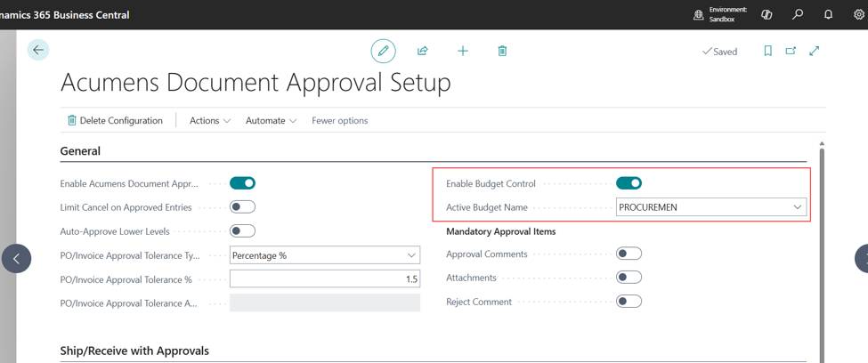The height and width of the screenshot is (363, 868).
Task: Collapse Ship/Receive with Approvals section
Action: tap(134, 351)
